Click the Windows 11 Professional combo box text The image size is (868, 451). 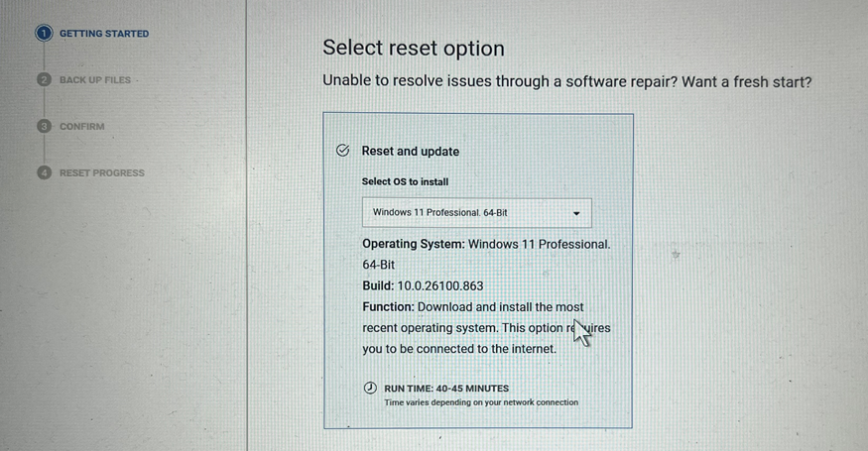(x=439, y=213)
